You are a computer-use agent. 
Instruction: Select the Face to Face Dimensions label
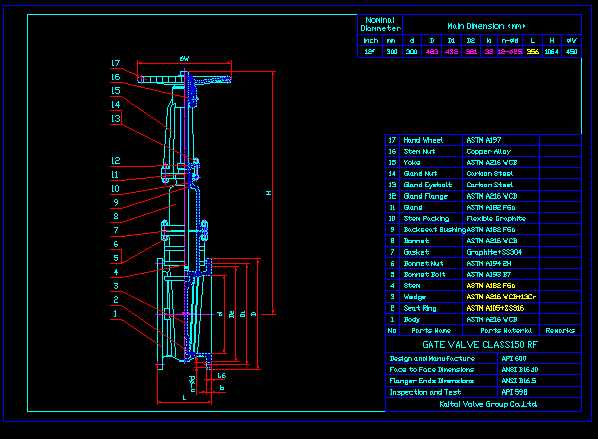click(x=431, y=370)
